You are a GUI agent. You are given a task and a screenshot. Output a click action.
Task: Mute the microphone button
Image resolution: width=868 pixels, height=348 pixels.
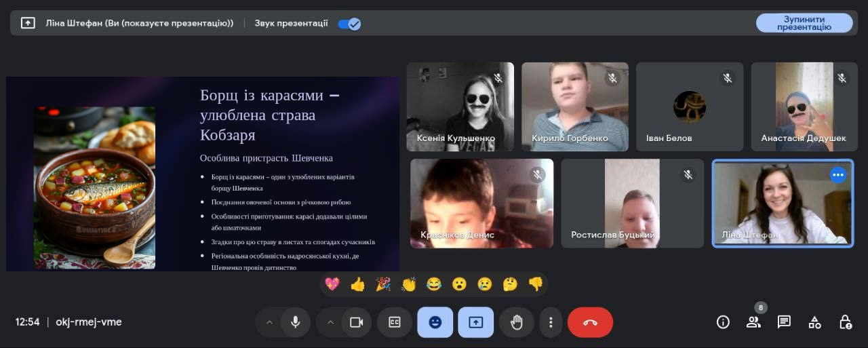coord(296,322)
